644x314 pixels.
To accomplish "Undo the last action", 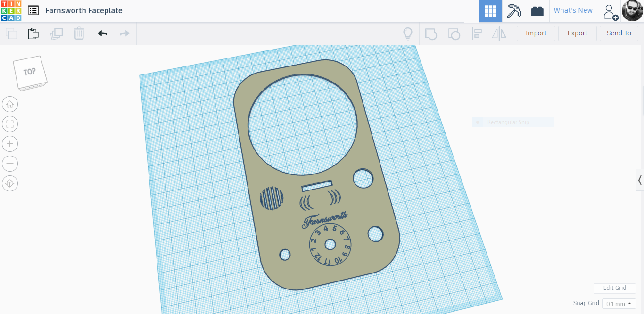I will click(x=102, y=33).
